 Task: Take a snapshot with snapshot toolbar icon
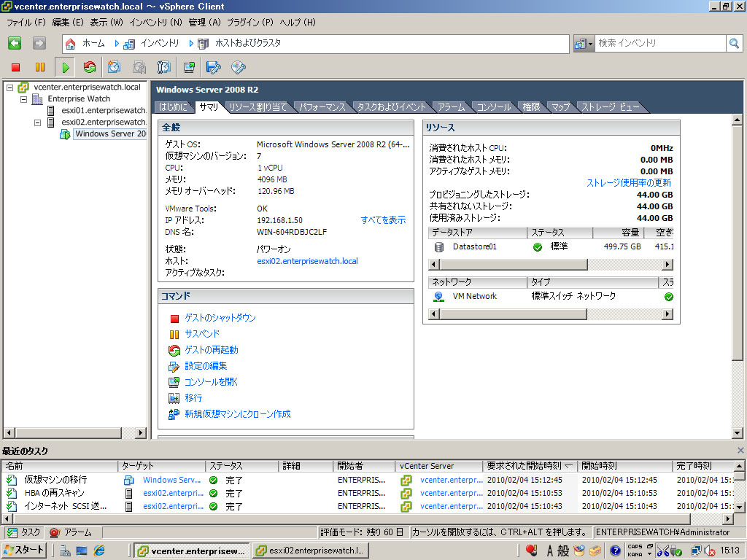point(114,68)
